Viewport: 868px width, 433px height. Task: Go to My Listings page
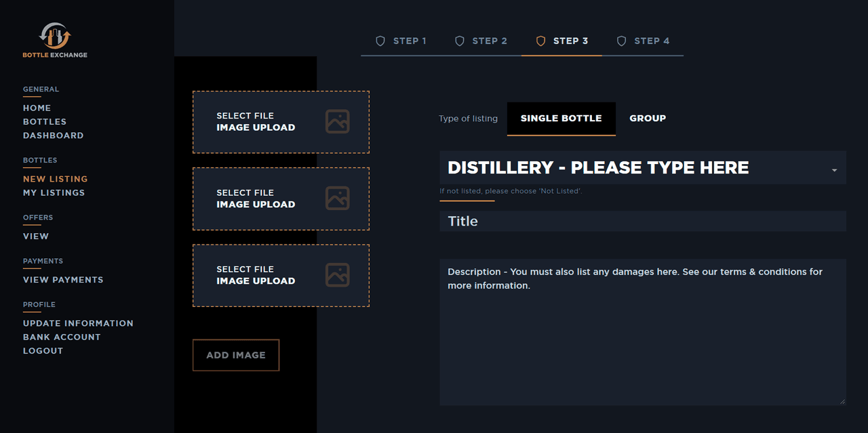pos(54,192)
